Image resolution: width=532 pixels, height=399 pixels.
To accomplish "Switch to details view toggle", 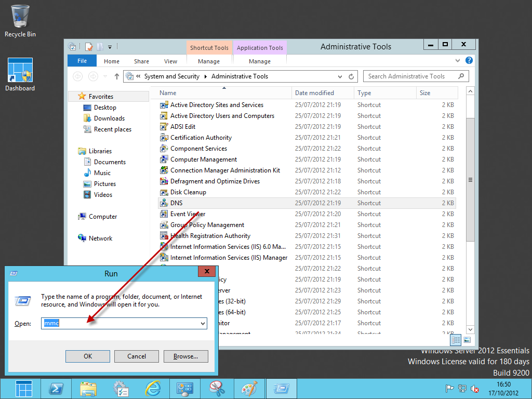I will (456, 340).
